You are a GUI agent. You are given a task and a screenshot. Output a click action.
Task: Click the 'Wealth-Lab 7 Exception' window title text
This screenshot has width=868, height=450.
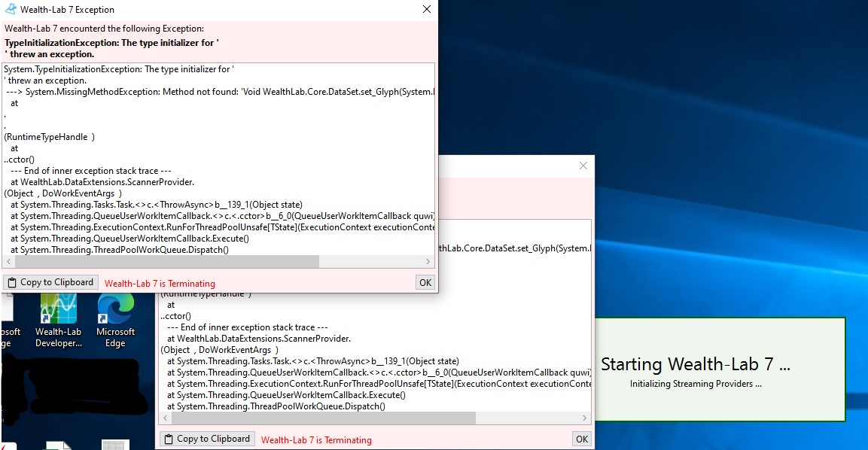click(x=68, y=10)
